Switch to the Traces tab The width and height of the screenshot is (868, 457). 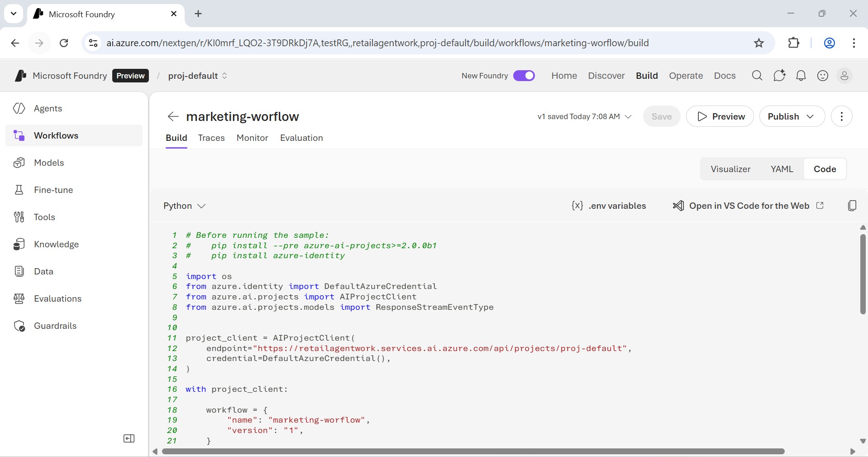pos(211,138)
